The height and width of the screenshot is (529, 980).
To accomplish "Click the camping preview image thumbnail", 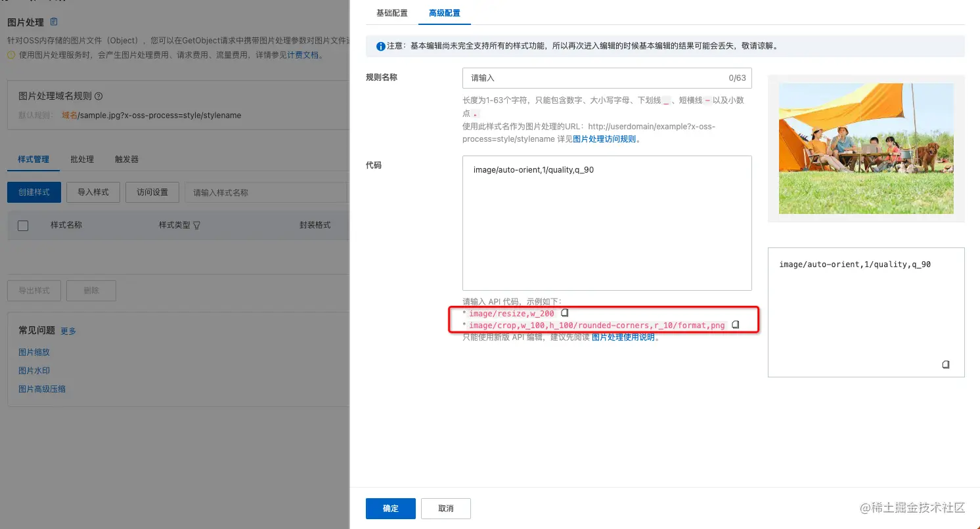I will point(866,148).
